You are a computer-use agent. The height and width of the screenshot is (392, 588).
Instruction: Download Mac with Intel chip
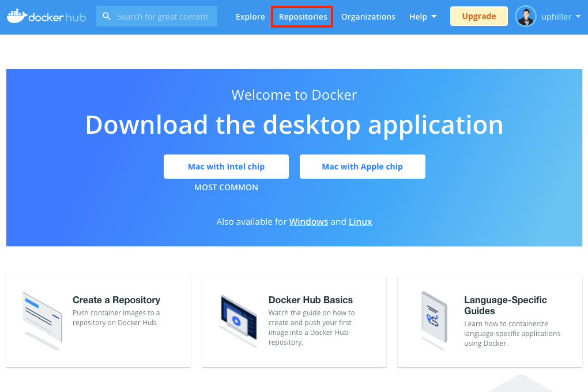tap(226, 167)
